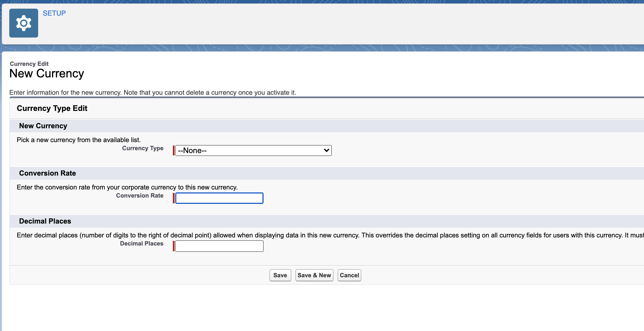Viewport: 644px width, 331px height.
Task: Click the Conversion Rate input field
Action: [x=219, y=198]
